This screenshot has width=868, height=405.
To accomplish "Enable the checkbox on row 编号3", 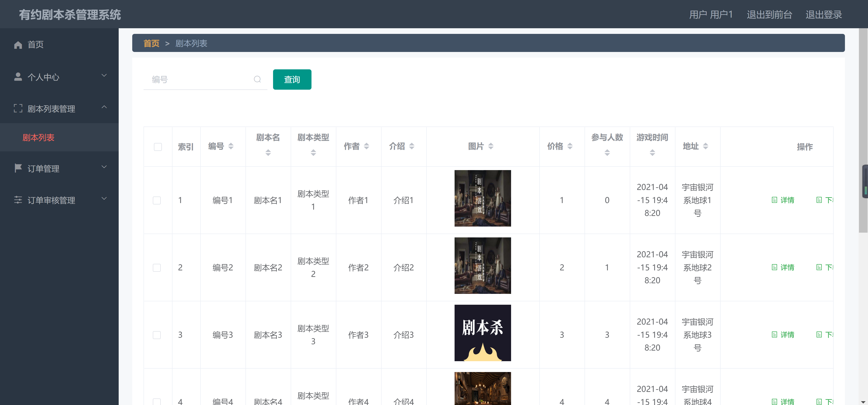I will [x=157, y=335].
